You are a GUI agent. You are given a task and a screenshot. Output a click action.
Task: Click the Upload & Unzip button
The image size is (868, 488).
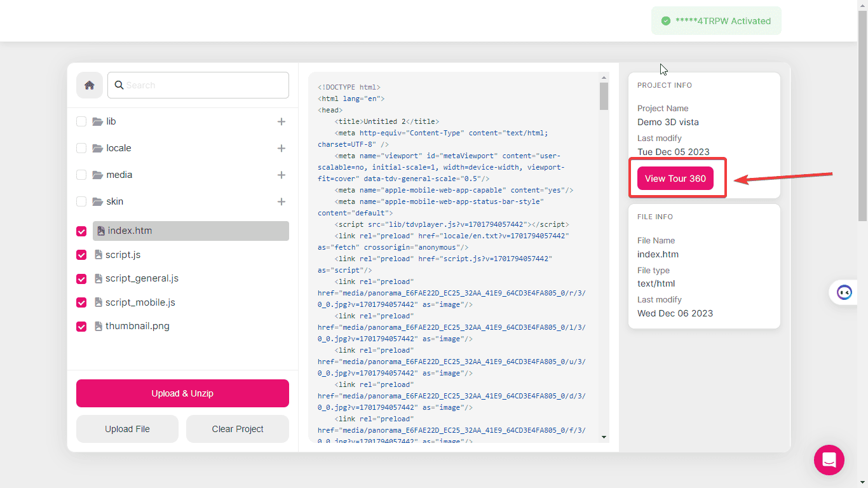pyautogui.click(x=182, y=393)
